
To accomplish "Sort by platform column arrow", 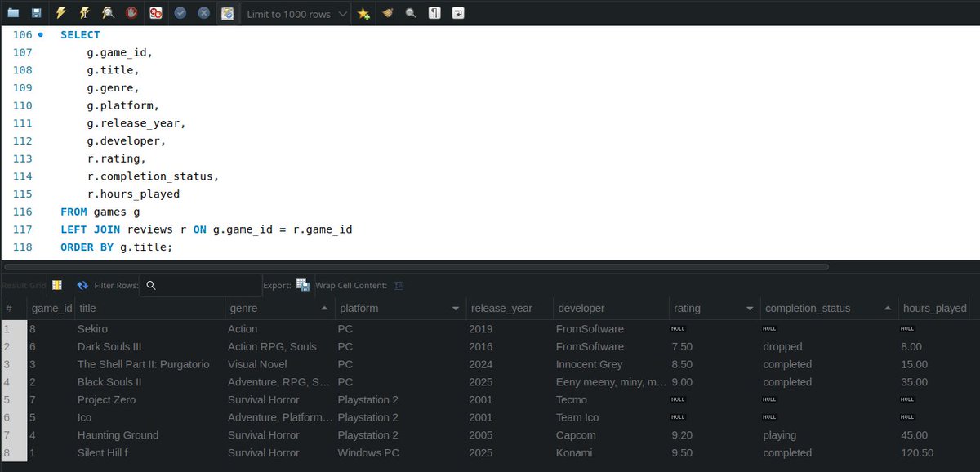I will click(456, 309).
